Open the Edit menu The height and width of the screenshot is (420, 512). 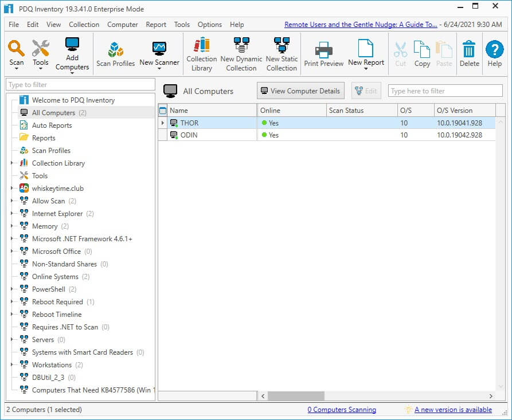(33, 25)
